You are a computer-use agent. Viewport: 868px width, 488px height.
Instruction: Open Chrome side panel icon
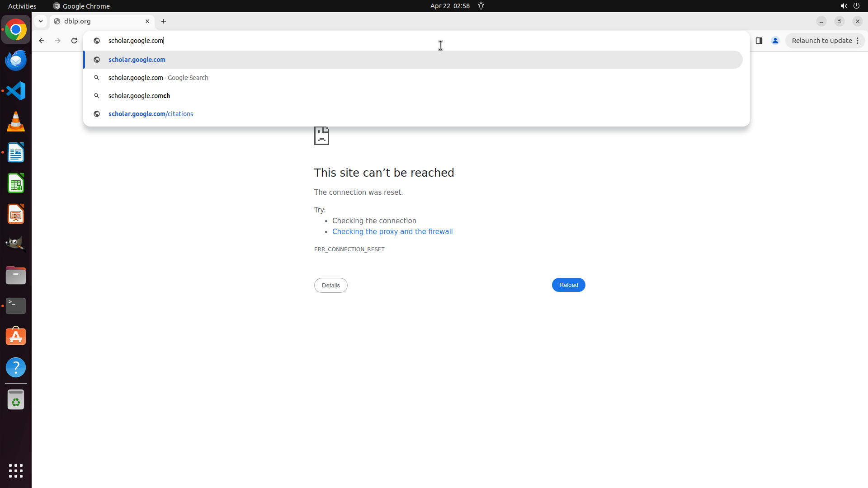tap(759, 41)
